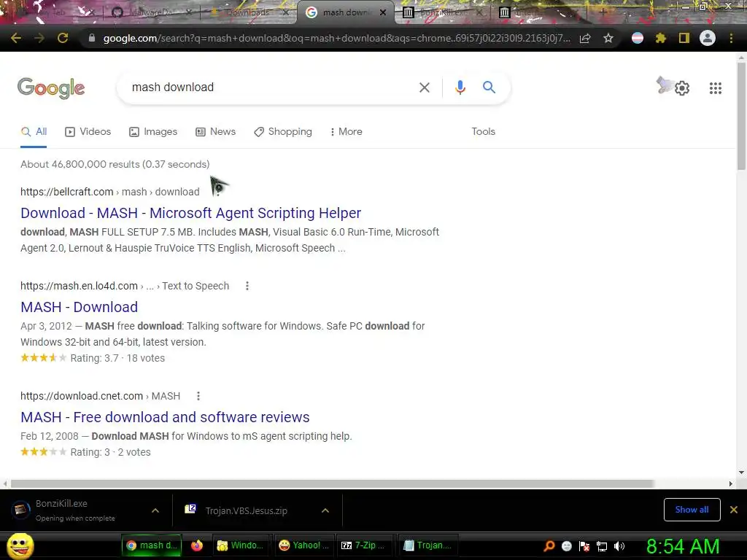Viewport: 747px width, 560px height.
Task: Open the Trojan.VBS.Jesus.zip download item
Action: pyautogui.click(x=247, y=510)
